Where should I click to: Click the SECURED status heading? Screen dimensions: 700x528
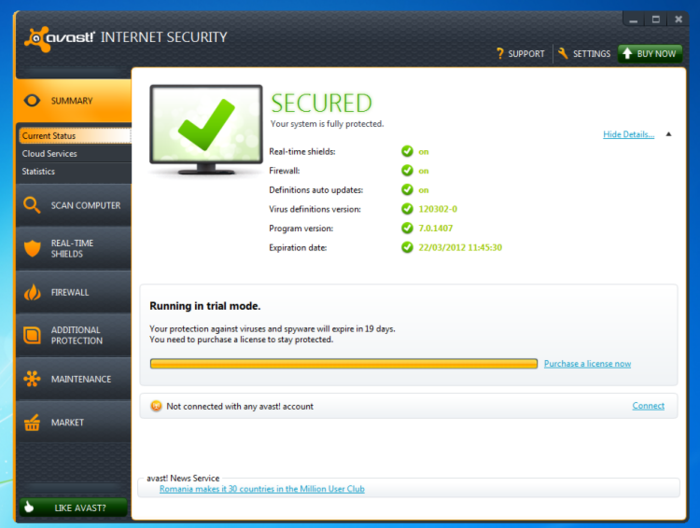[x=321, y=103]
